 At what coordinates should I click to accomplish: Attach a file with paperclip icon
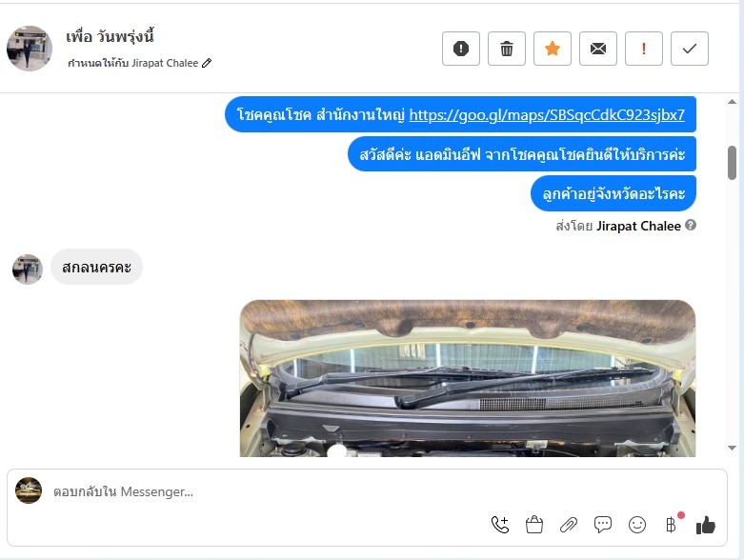(x=569, y=525)
